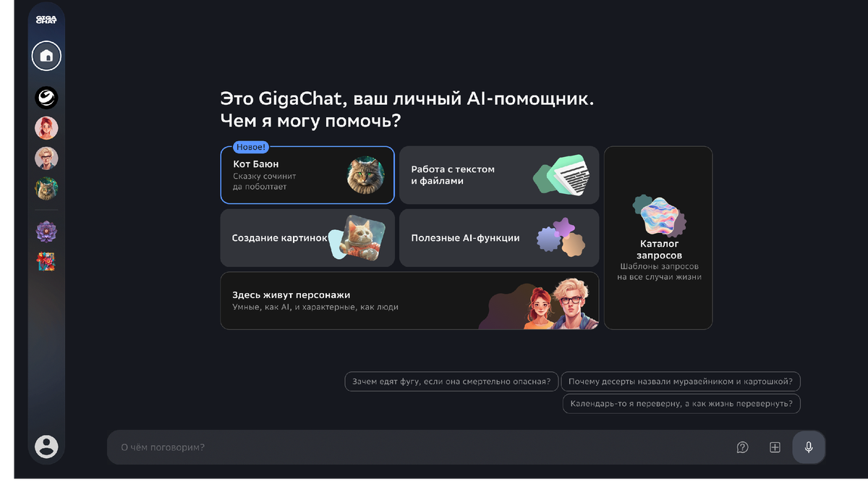
Task: Open the Кот Баюн card
Action: [x=307, y=175]
